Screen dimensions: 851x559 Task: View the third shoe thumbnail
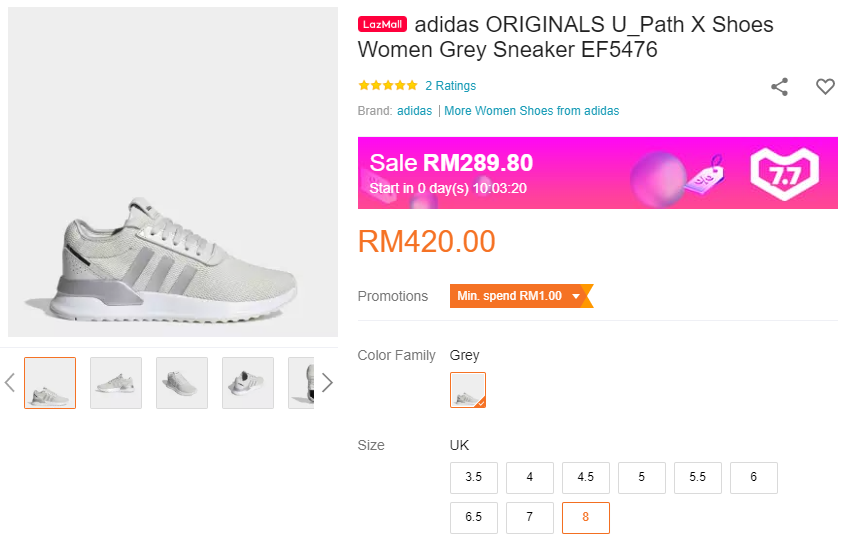tap(182, 383)
